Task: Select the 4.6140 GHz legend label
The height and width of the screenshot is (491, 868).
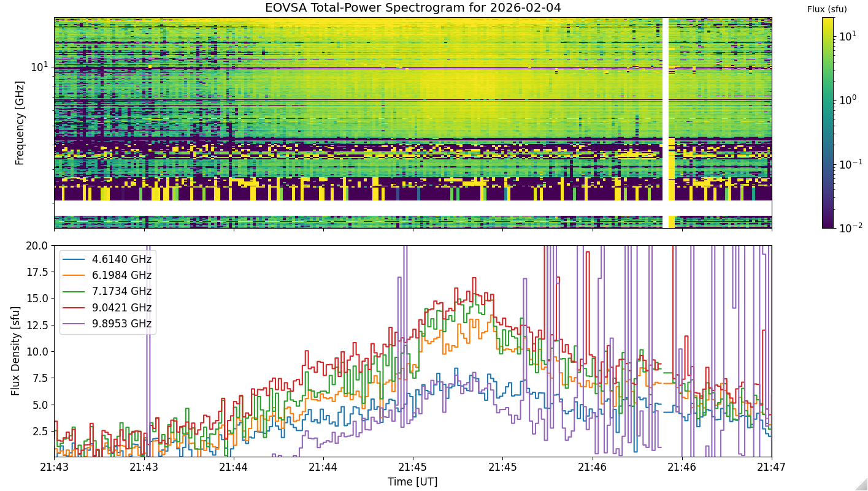Action: click(120, 259)
